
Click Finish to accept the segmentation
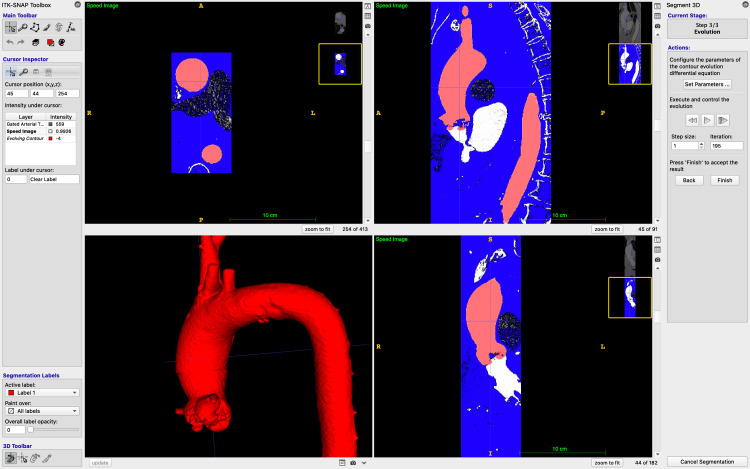click(x=725, y=180)
